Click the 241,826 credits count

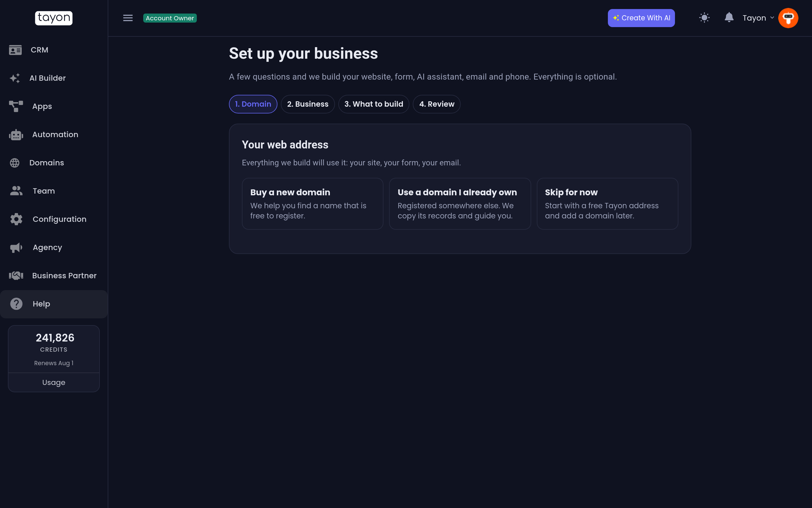click(55, 338)
